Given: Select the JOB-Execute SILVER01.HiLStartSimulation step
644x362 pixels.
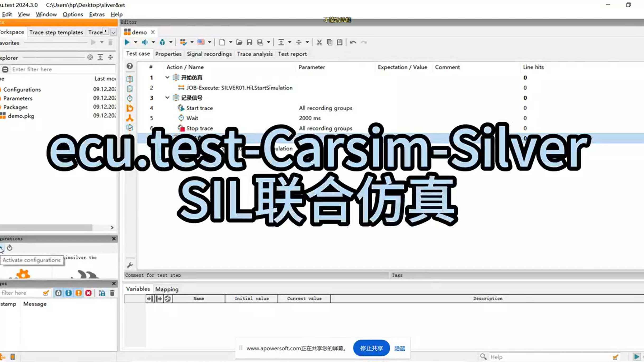Looking at the screenshot, I should click(x=390, y=88).
